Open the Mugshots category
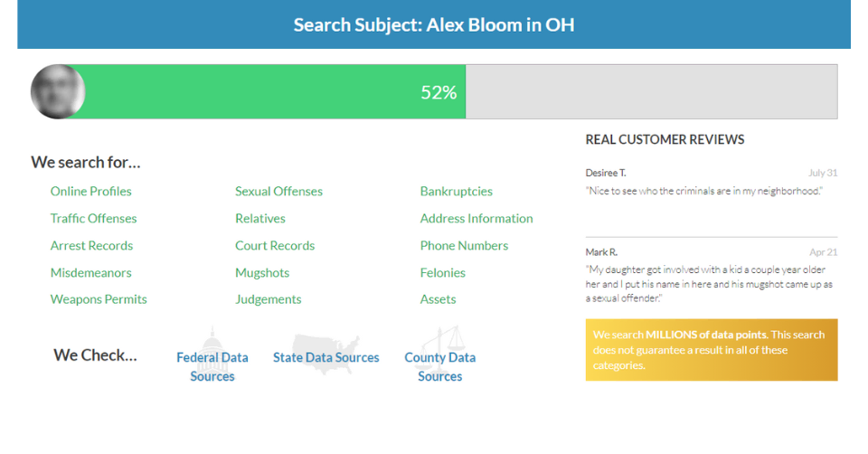 coord(262,272)
